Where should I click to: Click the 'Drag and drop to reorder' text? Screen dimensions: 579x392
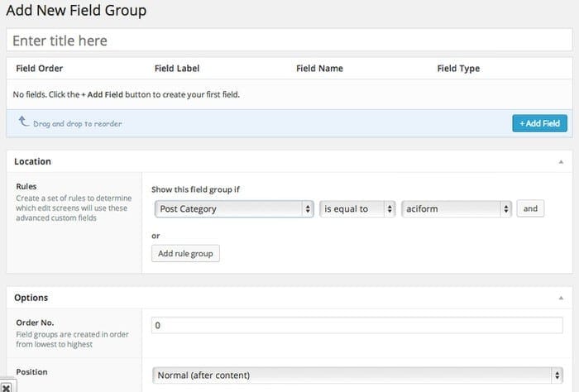[x=78, y=124]
